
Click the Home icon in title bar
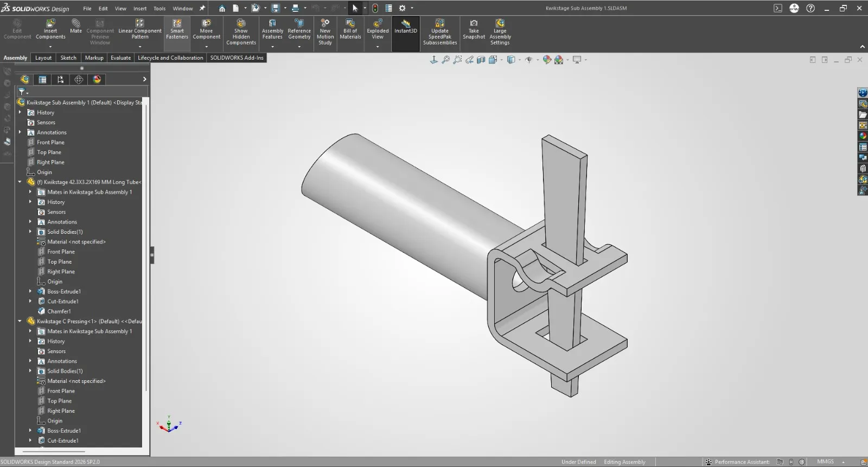click(x=222, y=8)
